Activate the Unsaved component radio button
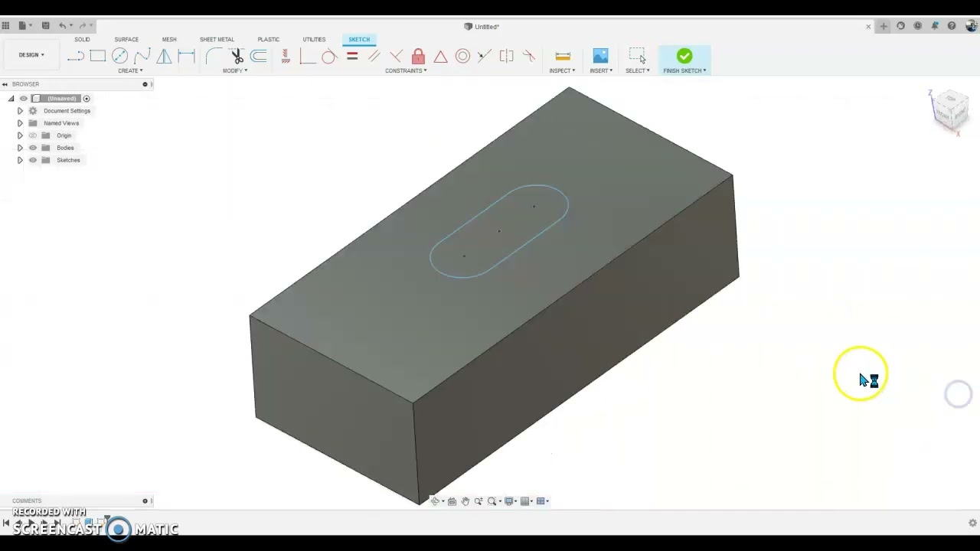The image size is (980, 551). [87, 99]
